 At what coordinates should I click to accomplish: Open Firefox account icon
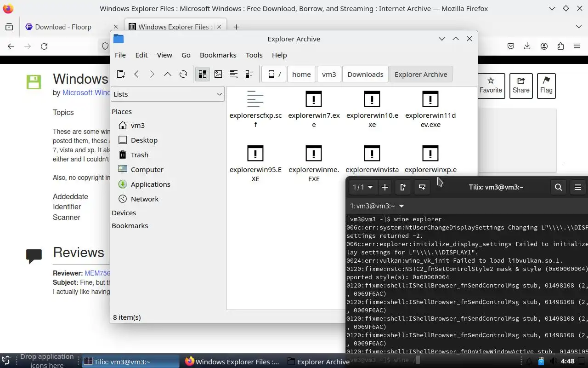coord(544,46)
